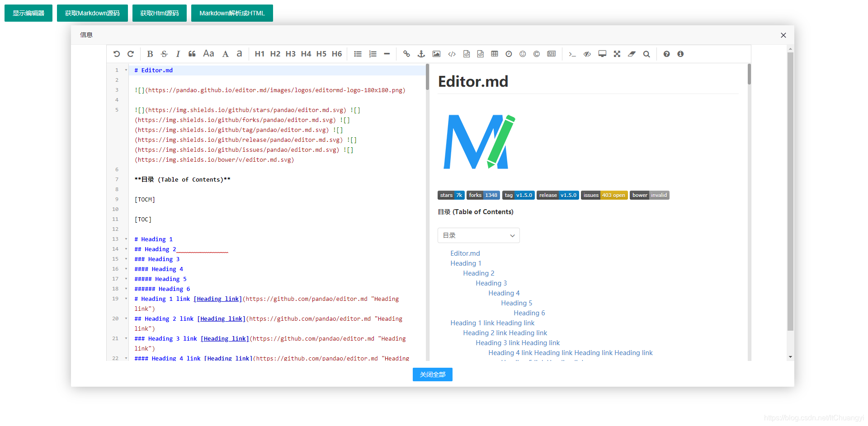Insert H2 heading
This screenshot has width=868, height=426.
[275, 54]
